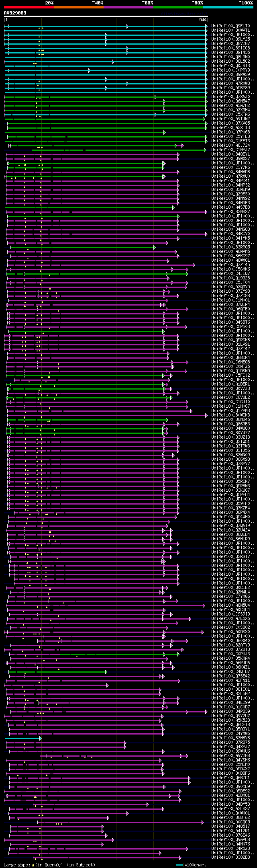Select label UniRef100_A2DM81
Viewport: 257px width, 868px height.
[230, 796]
